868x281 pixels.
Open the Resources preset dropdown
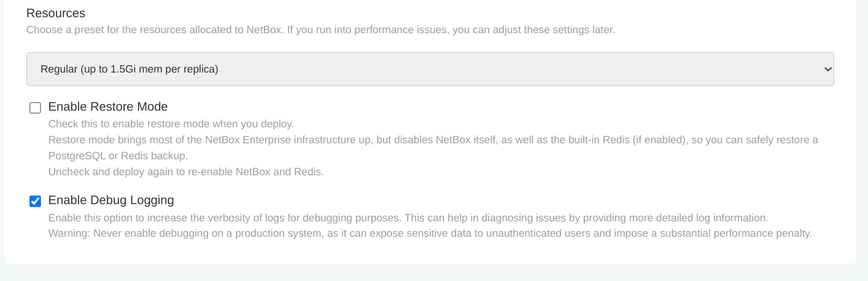tap(430, 69)
